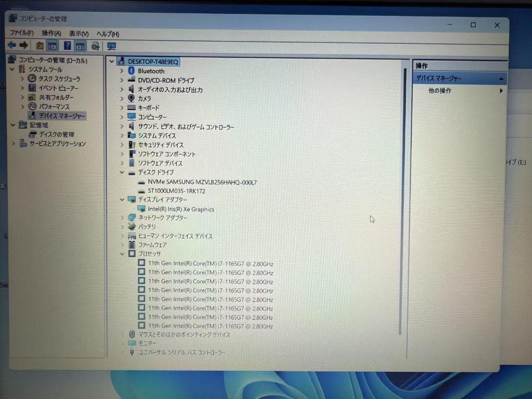
Task: Collapse the プロセッサ processor node
Action: [122, 254]
